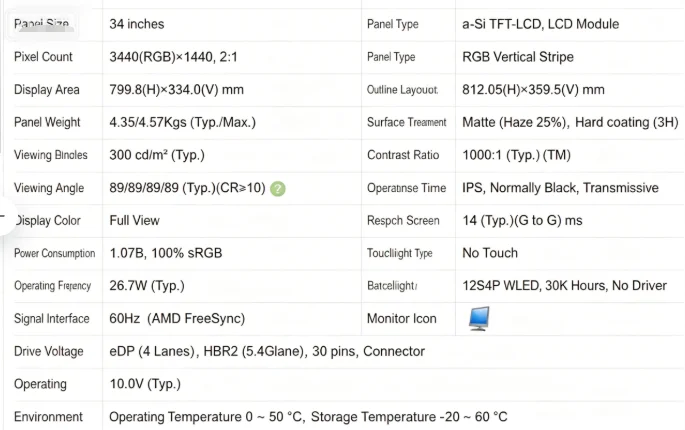Select the a-Si TFT-LCD panel type value
The image size is (685, 430).
point(540,24)
